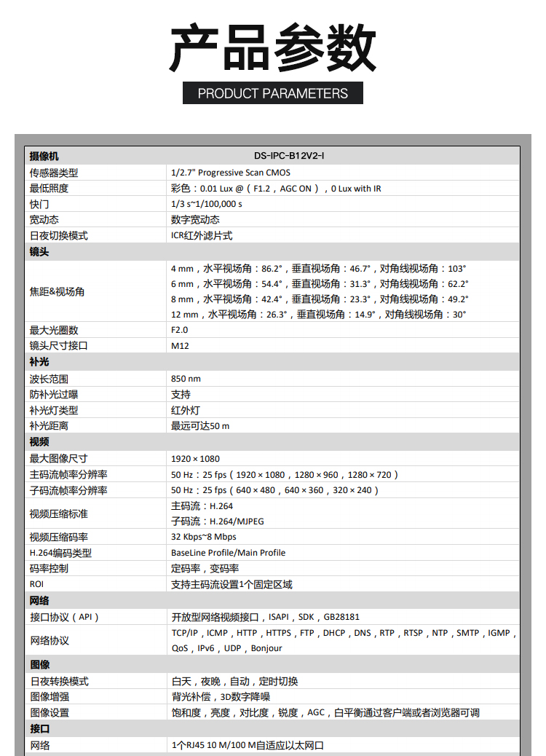The width and height of the screenshot is (546, 756).
Task: Click the 焦距&视场角 label
Action: tap(57, 292)
